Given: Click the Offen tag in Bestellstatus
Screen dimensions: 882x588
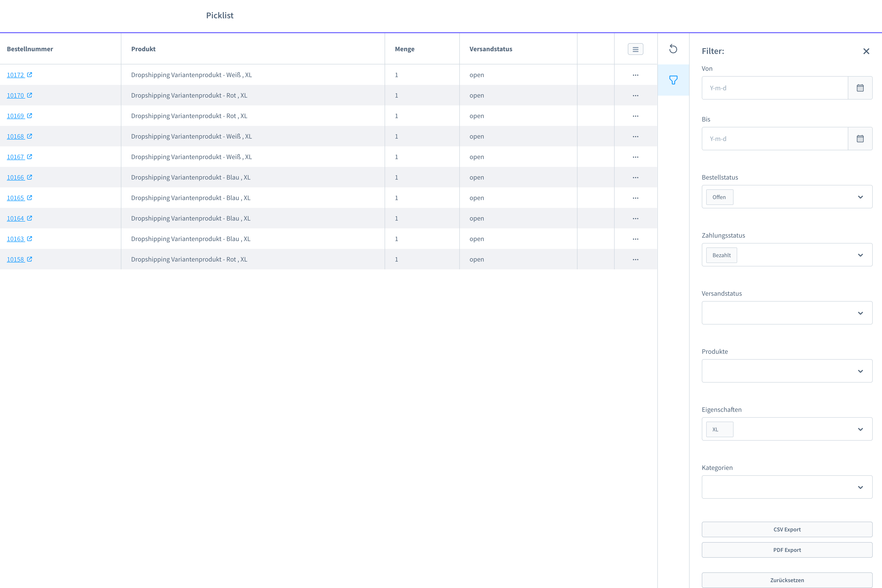Looking at the screenshot, I should [x=719, y=197].
